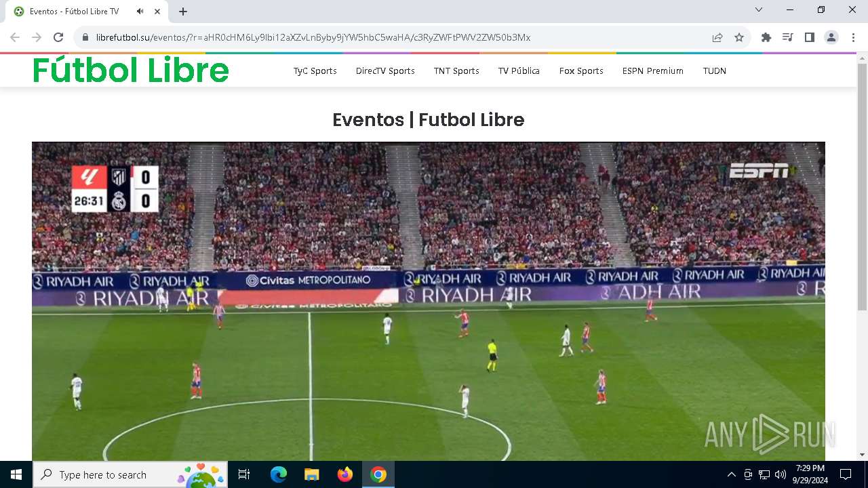
Task: Open the Chrome three-dot menu
Action: point(853,37)
